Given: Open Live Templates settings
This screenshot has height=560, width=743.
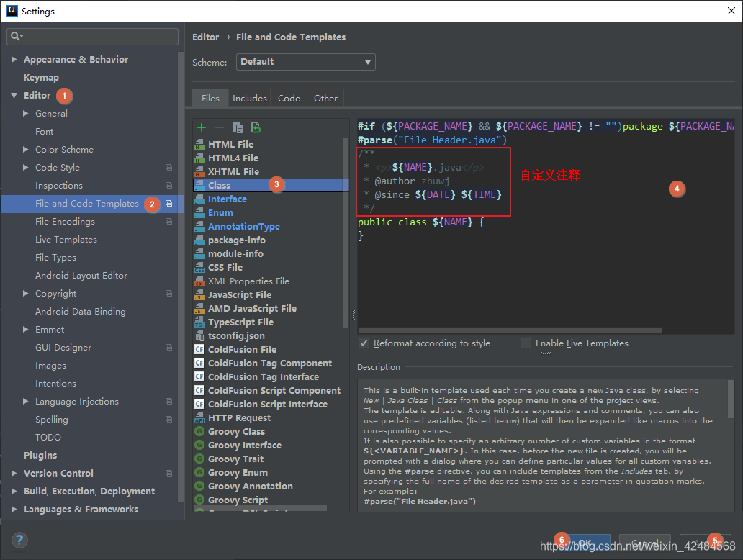Looking at the screenshot, I should (66, 239).
